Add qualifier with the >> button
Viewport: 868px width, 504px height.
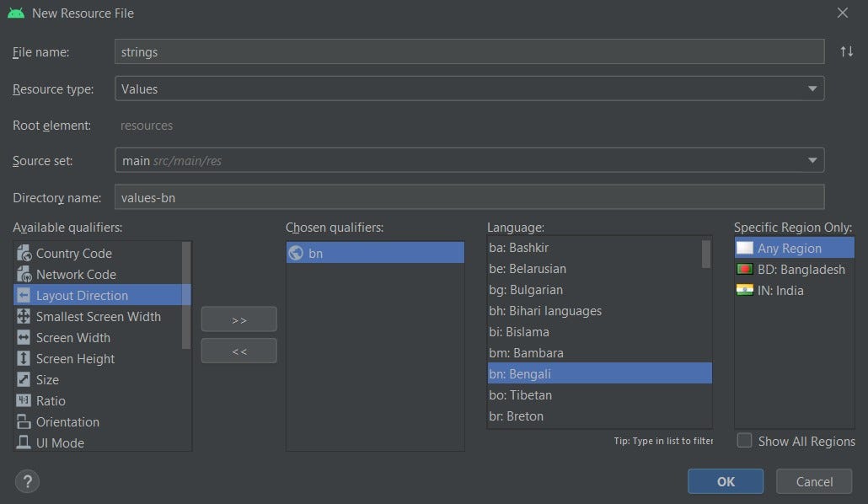(239, 319)
